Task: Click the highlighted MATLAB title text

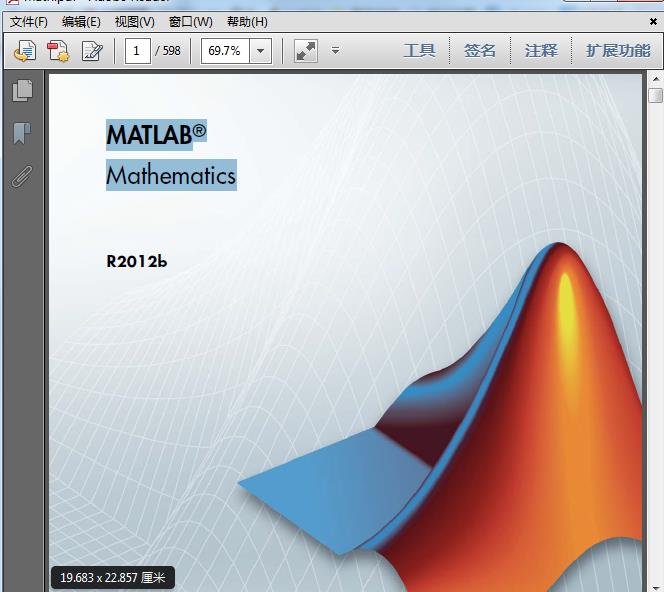Action: coord(156,135)
